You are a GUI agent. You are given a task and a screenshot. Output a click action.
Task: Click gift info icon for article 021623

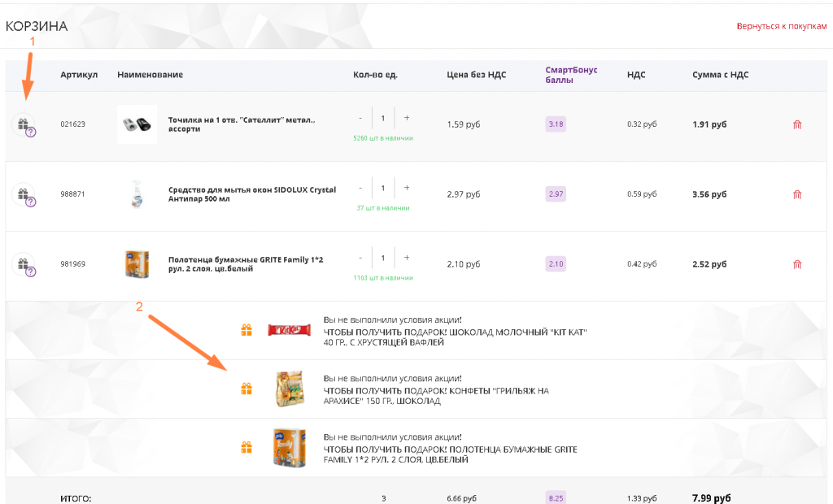(24, 125)
